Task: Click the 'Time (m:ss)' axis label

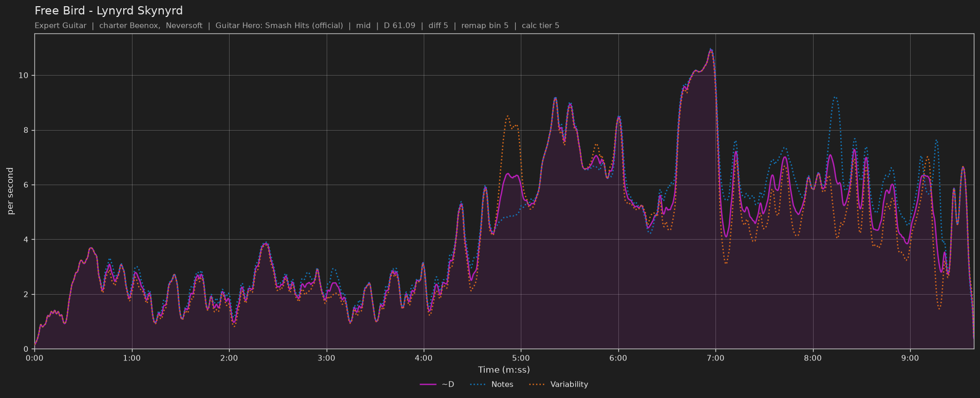Action: tap(504, 369)
